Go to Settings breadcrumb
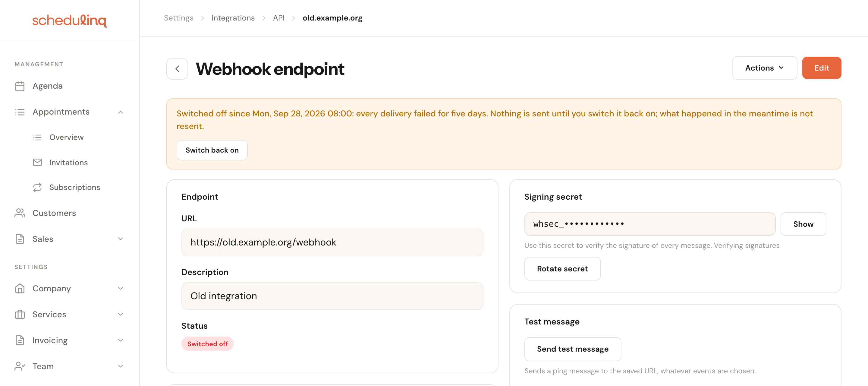Image resolution: width=868 pixels, height=386 pixels. tap(179, 18)
